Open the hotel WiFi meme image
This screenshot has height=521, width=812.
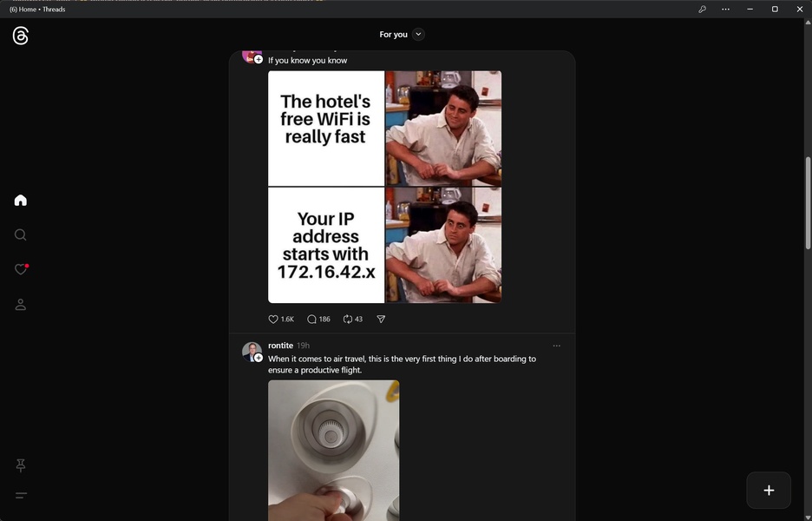click(x=384, y=187)
